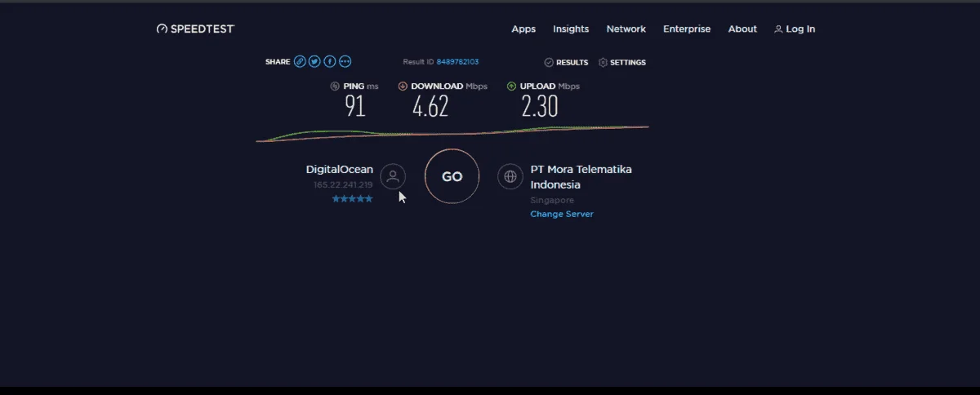Click the ping value 91
The image size is (980, 395).
pyautogui.click(x=354, y=106)
